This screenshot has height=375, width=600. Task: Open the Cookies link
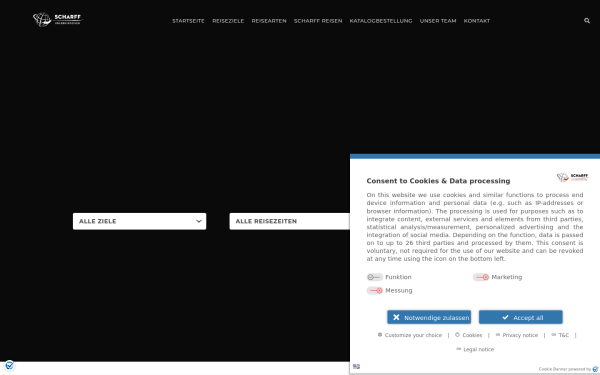point(468,335)
